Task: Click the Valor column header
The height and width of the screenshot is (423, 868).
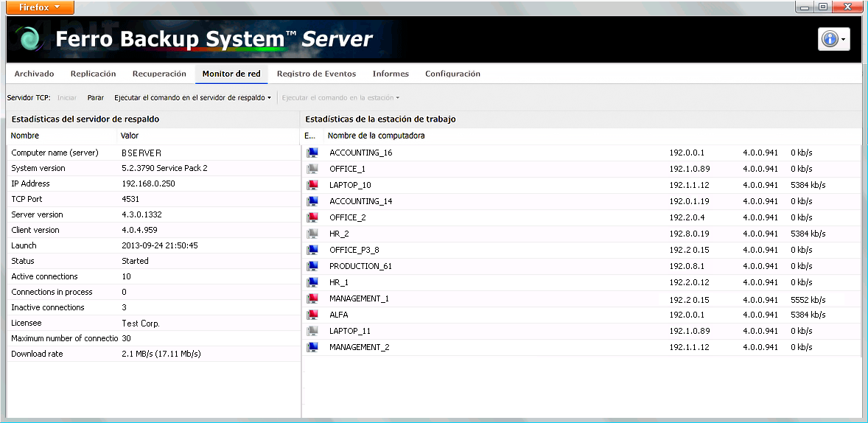Action: 130,136
